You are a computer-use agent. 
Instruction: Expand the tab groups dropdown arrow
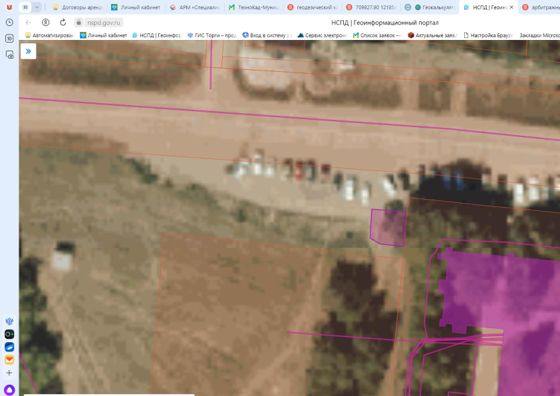click(37, 7)
